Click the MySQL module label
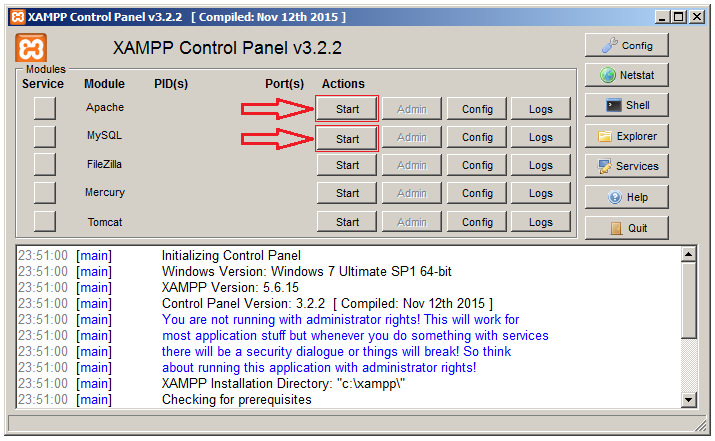 point(104,135)
